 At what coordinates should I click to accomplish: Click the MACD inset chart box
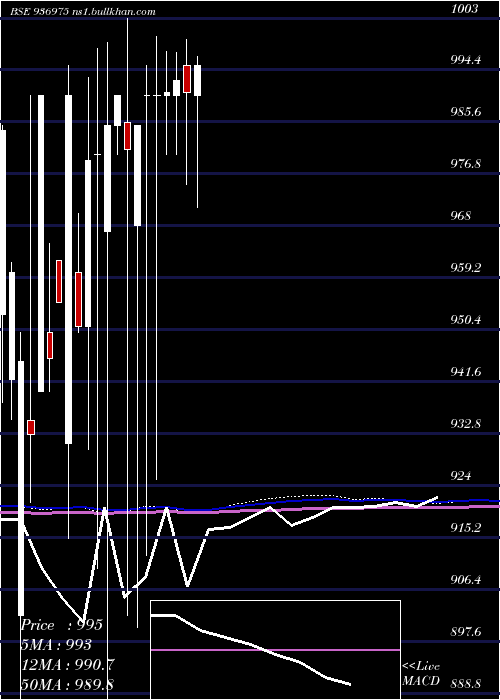point(275,650)
